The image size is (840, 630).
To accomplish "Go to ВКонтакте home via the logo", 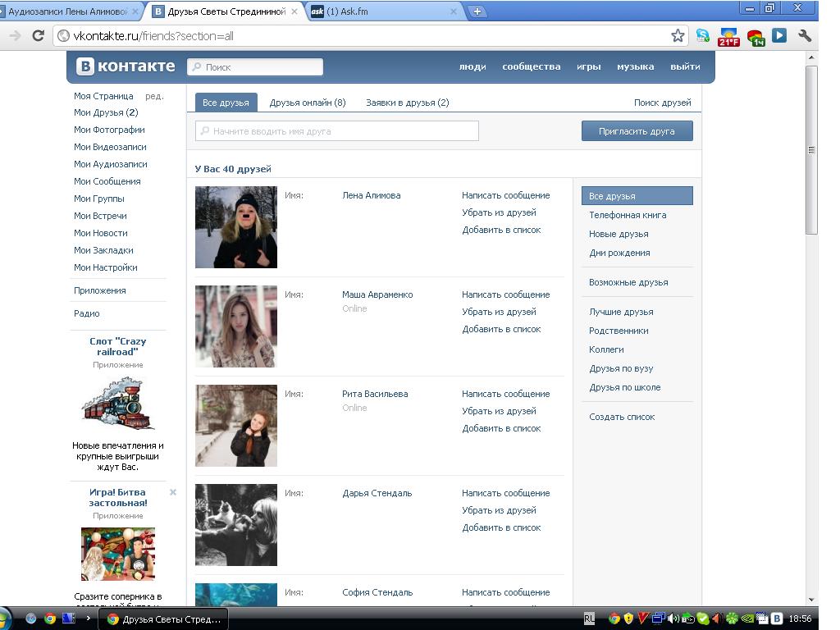I will (126, 66).
